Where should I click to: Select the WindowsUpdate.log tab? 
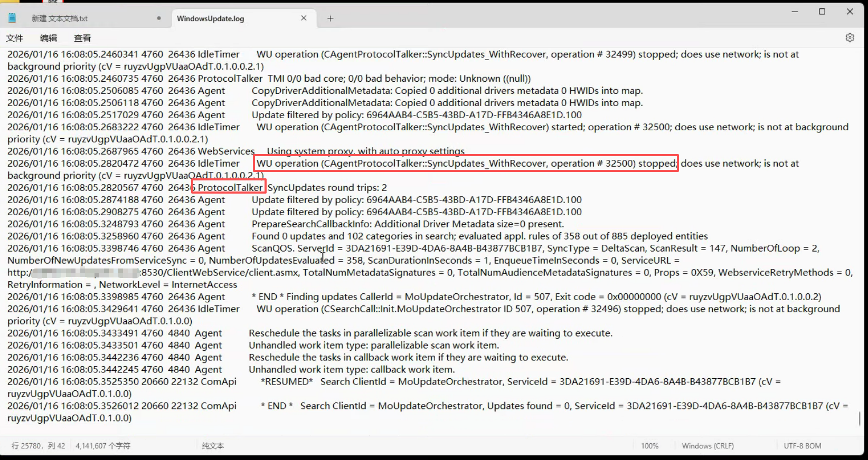(x=210, y=18)
